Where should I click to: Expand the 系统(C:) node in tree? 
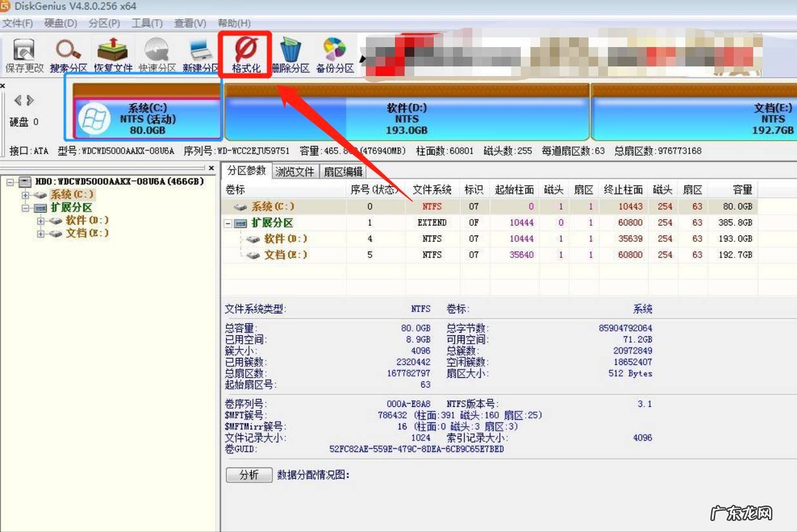26,195
